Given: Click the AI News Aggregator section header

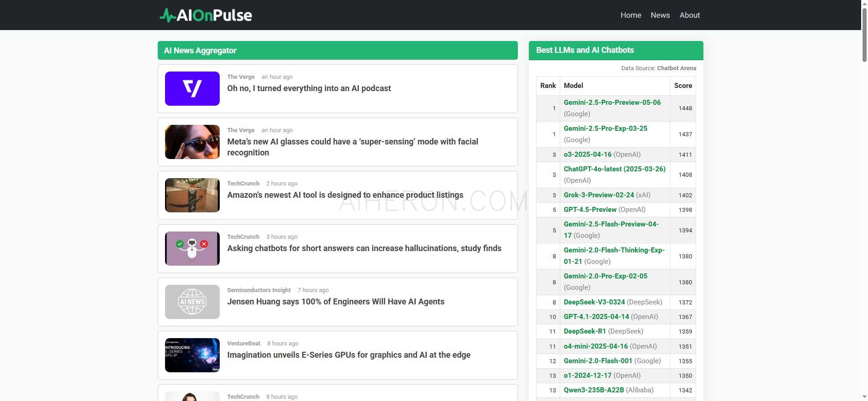Looking at the screenshot, I should coord(338,51).
